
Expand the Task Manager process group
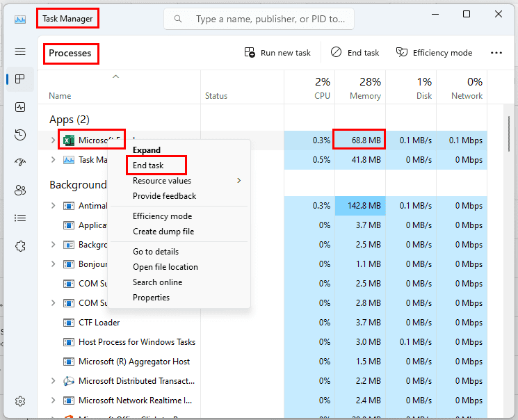[53, 160]
